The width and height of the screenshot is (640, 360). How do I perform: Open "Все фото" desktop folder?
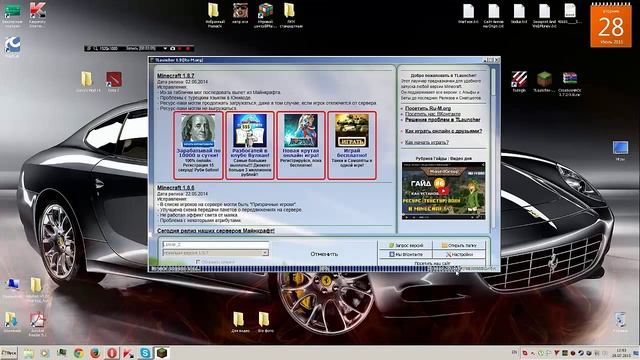[265, 322]
